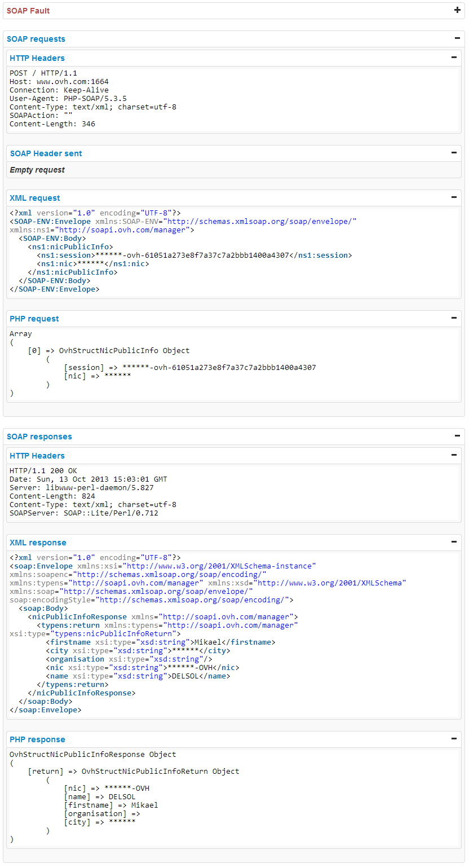Click the 'POST / HTTP/1.1' line

(43, 73)
